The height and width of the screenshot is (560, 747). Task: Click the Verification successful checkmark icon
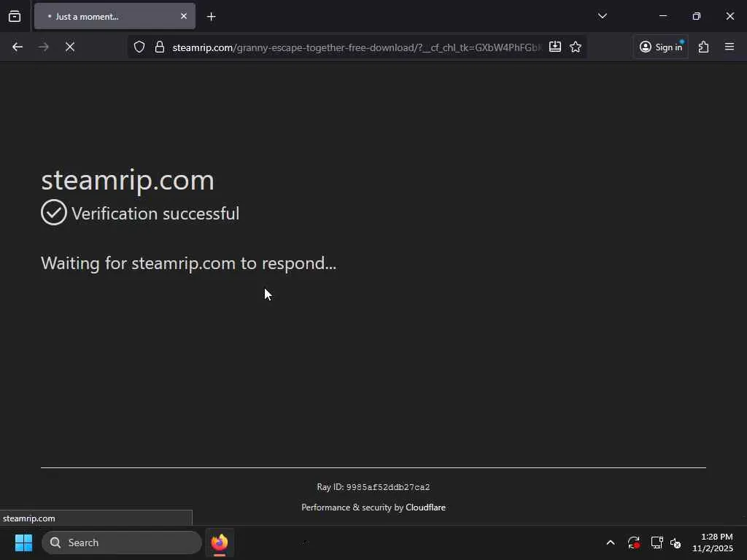tap(54, 212)
